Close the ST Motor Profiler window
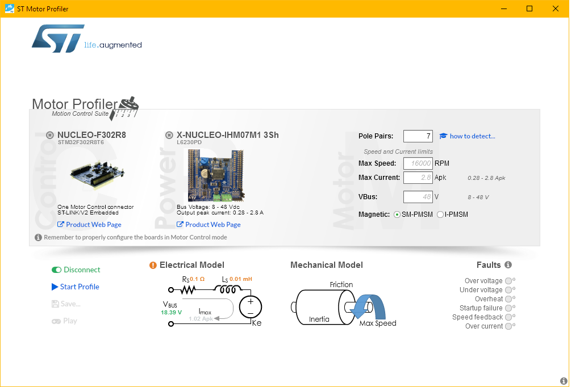 556,9
